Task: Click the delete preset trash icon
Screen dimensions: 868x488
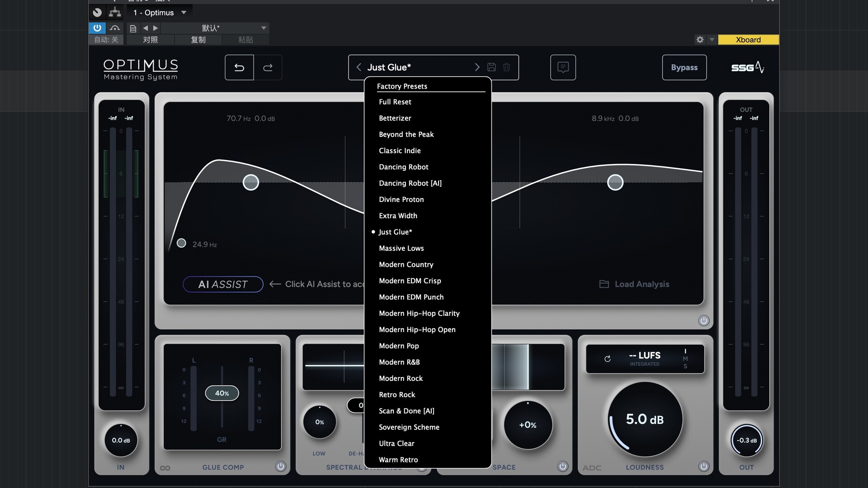Action: click(506, 67)
